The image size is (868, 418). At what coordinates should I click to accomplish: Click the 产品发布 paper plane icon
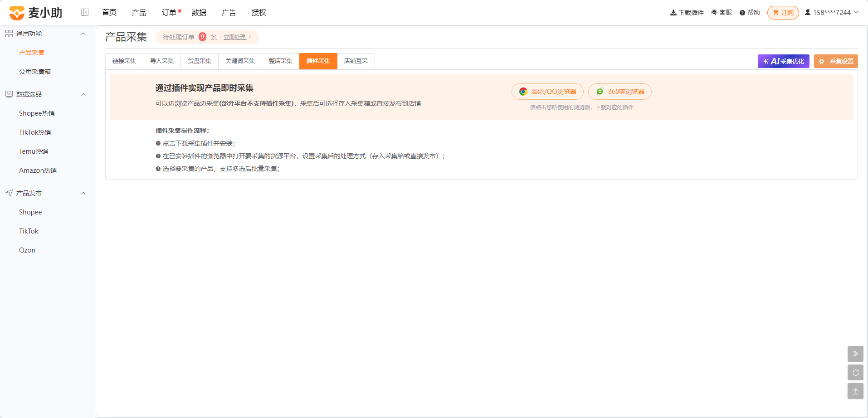click(x=9, y=193)
